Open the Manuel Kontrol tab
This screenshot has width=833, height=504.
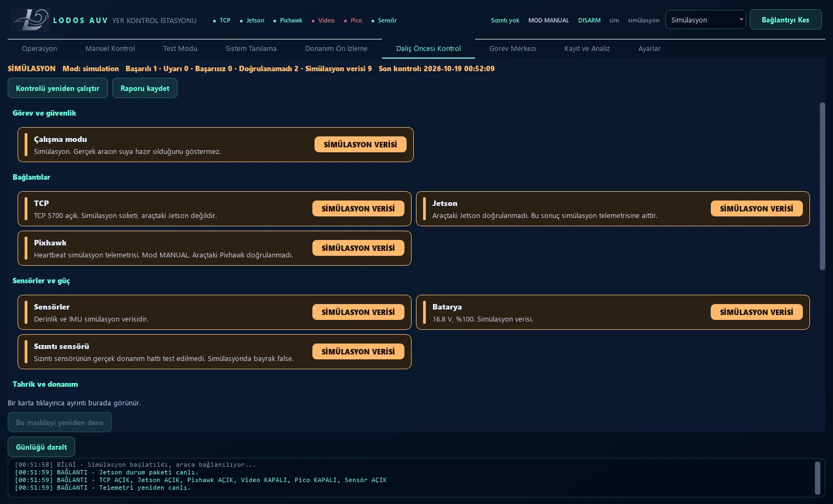(x=110, y=48)
